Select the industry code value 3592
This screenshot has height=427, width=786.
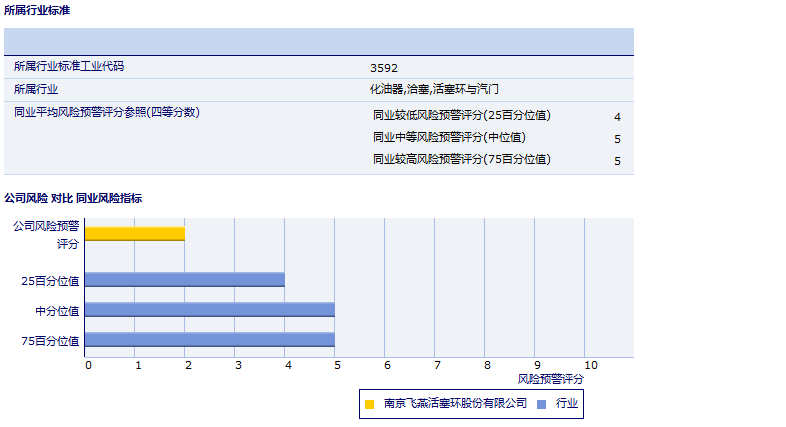(383, 68)
